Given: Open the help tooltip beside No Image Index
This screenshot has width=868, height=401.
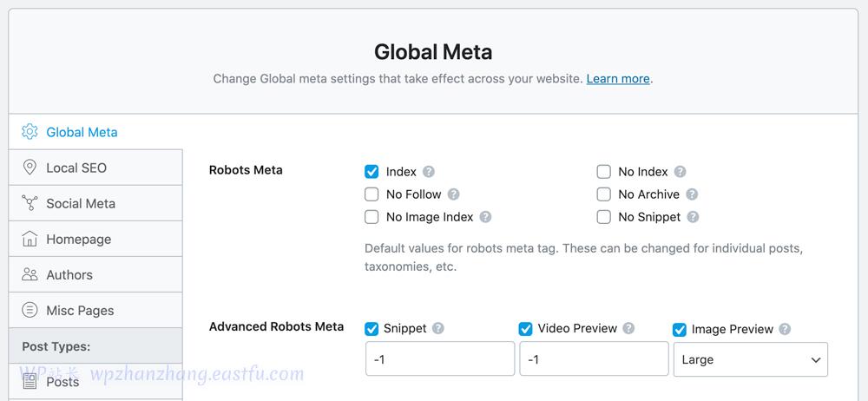Looking at the screenshot, I should (485, 217).
